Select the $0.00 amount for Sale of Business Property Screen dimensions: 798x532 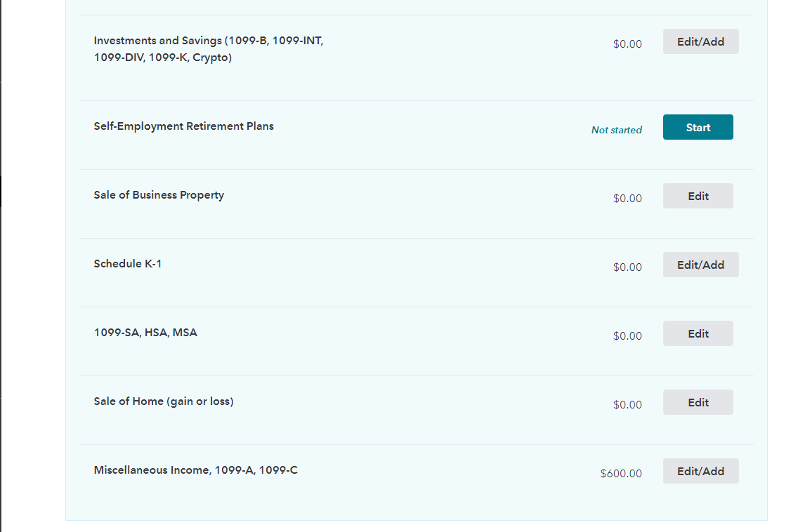click(627, 199)
